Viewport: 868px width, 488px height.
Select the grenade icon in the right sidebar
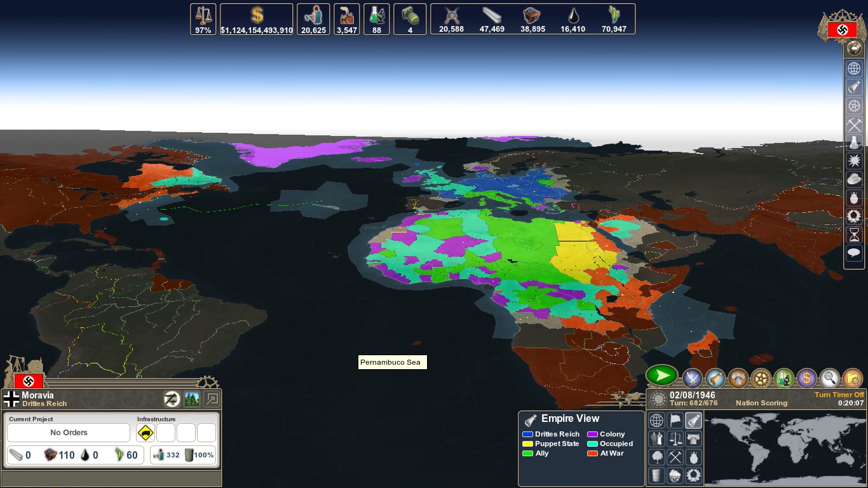pos(854,198)
